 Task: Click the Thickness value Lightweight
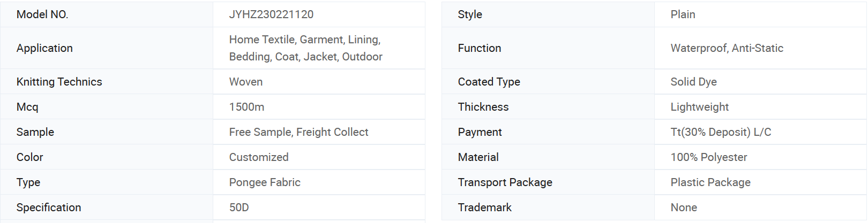pyautogui.click(x=699, y=107)
